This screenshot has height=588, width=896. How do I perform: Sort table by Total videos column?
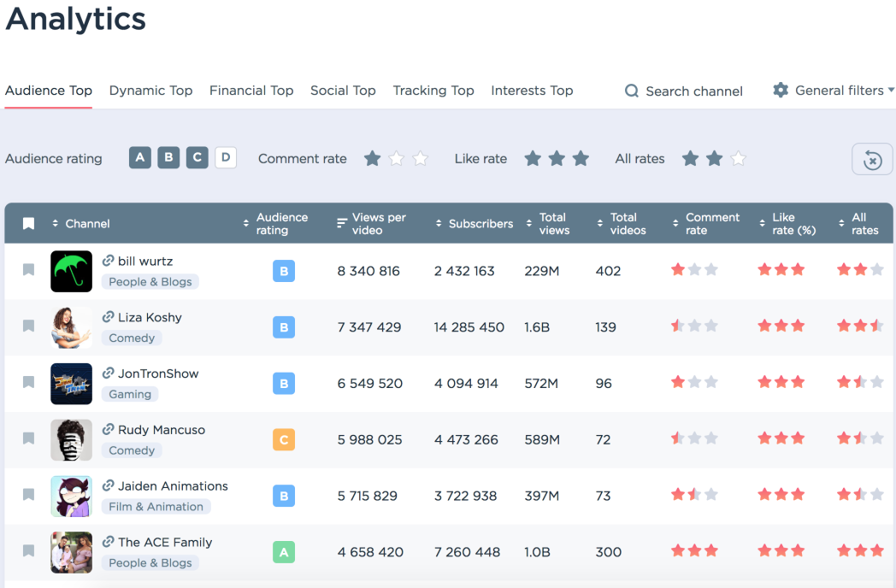pos(622,223)
